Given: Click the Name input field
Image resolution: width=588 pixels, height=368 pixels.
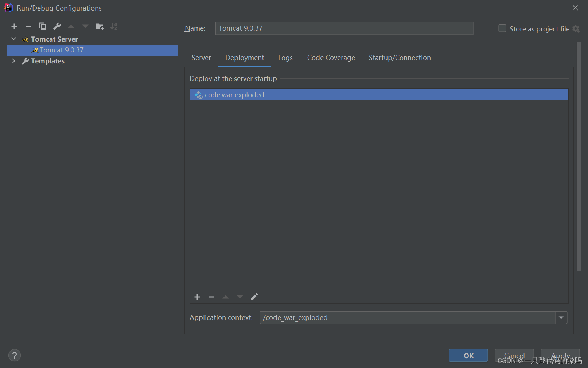Looking at the screenshot, I should pos(344,28).
